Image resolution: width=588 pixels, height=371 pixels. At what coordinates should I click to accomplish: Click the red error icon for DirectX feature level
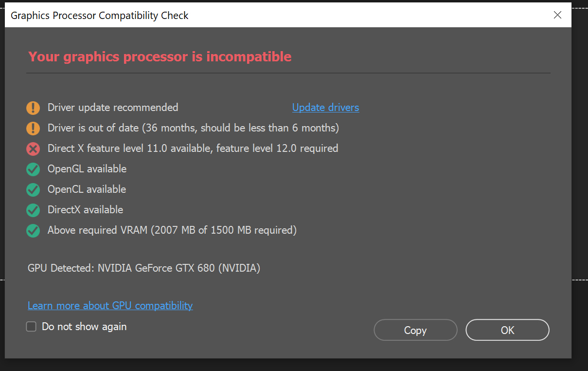[33, 148]
